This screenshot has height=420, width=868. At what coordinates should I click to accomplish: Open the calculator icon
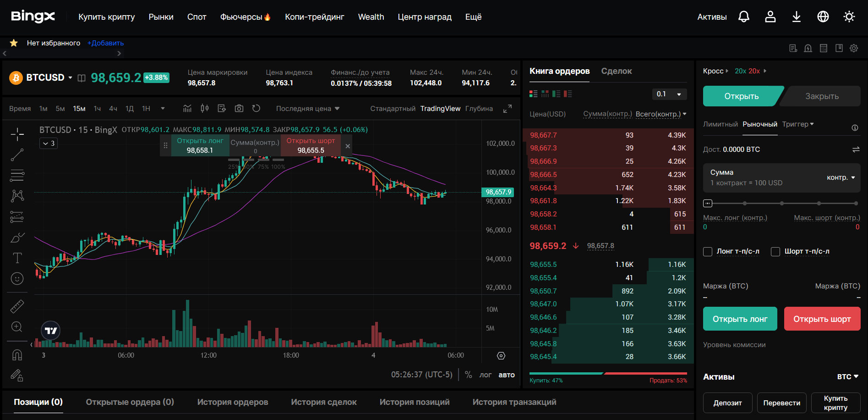click(824, 48)
